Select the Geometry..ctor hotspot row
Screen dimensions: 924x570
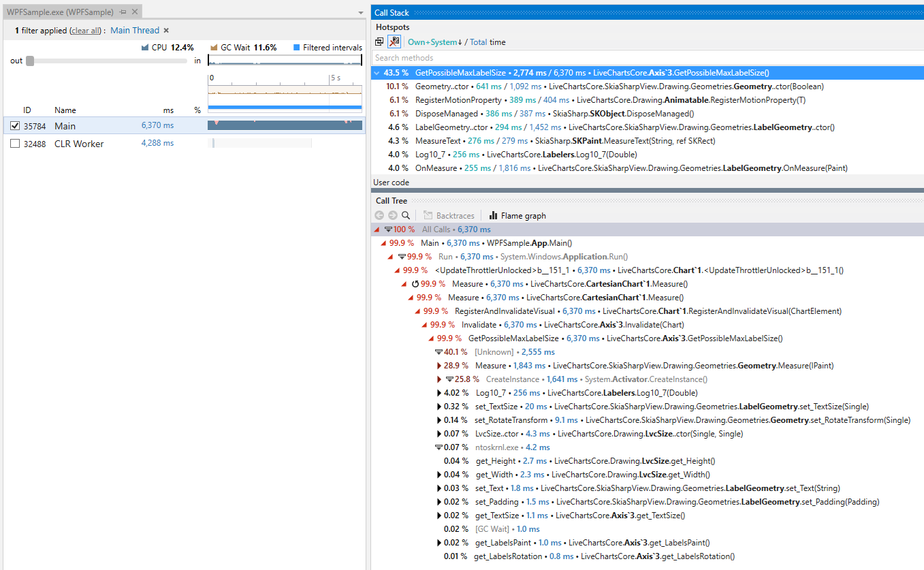648,86
